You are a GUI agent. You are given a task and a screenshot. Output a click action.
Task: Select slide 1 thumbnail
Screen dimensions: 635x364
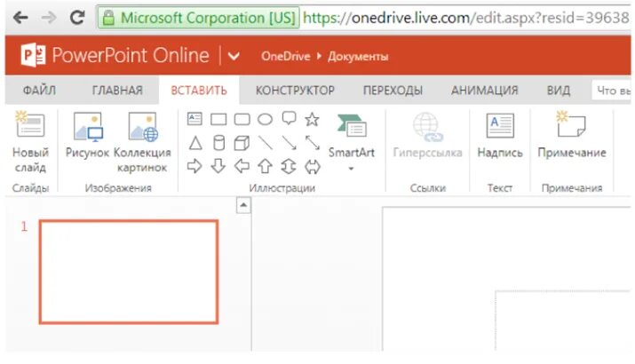(129, 272)
